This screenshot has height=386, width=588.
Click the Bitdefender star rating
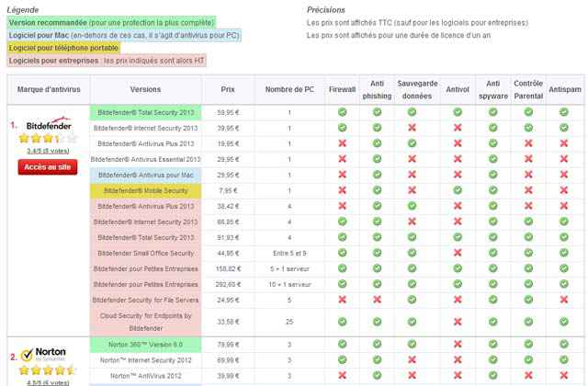[48, 139]
